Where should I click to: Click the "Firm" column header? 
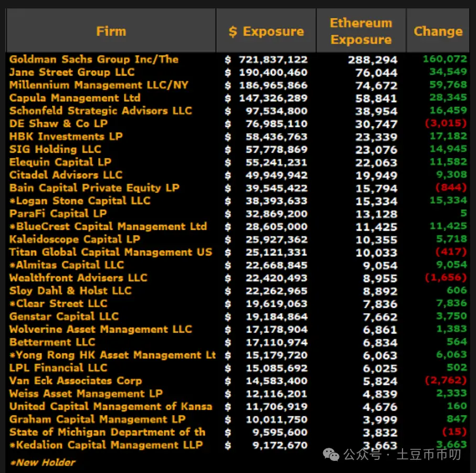pyautogui.click(x=111, y=31)
